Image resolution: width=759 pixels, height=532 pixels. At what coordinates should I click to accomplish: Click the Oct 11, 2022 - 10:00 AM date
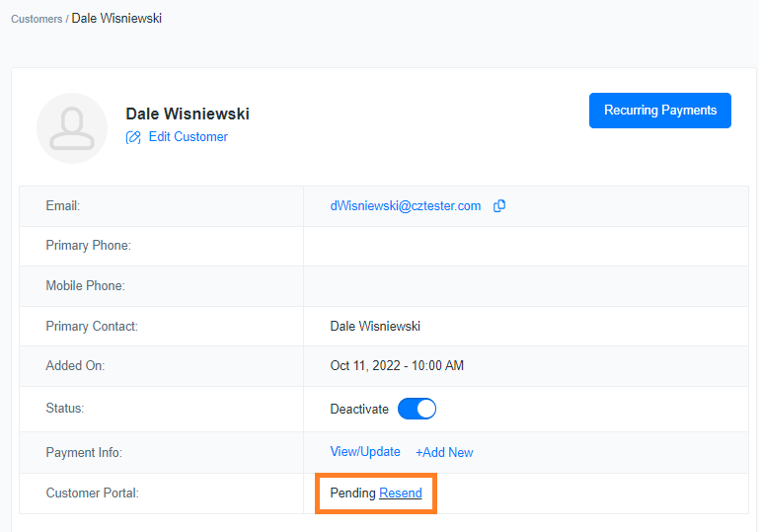[397, 365]
